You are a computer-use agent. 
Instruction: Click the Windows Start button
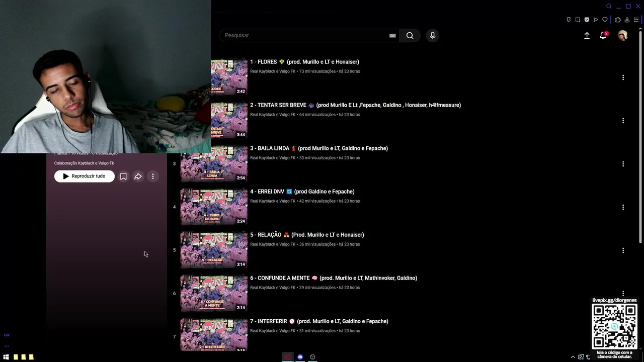point(6,357)
